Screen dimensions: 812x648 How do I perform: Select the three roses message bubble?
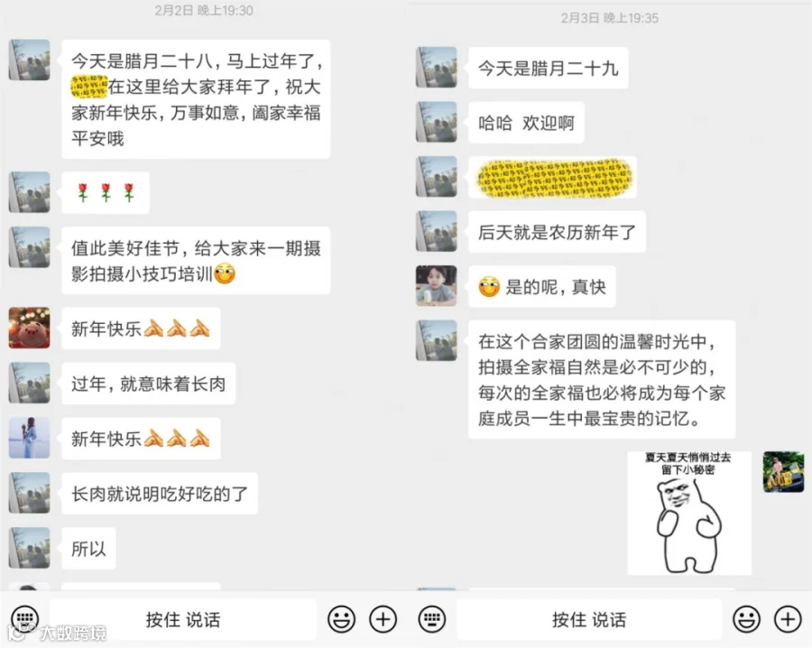point(106,193)
